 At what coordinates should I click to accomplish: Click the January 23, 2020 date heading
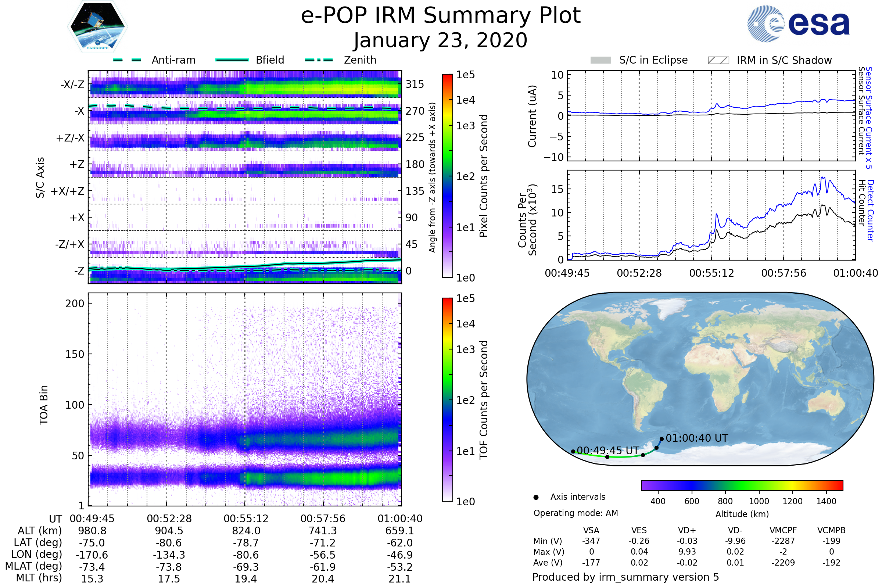[441, 40]
